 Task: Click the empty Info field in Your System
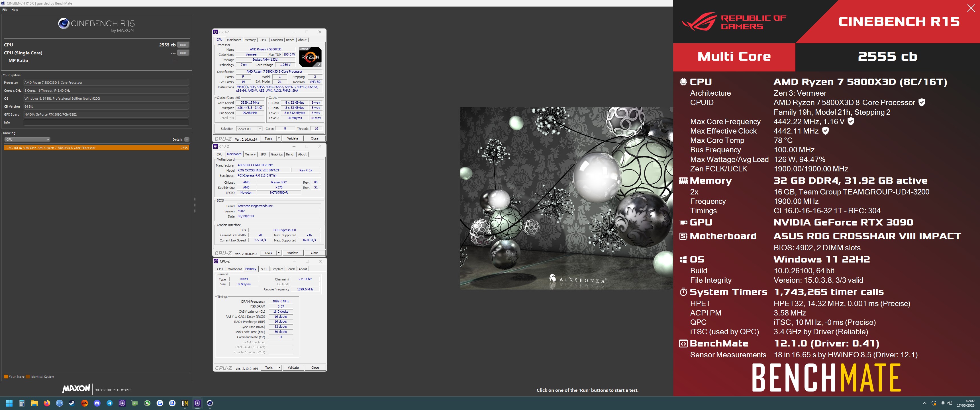(106, 122)
